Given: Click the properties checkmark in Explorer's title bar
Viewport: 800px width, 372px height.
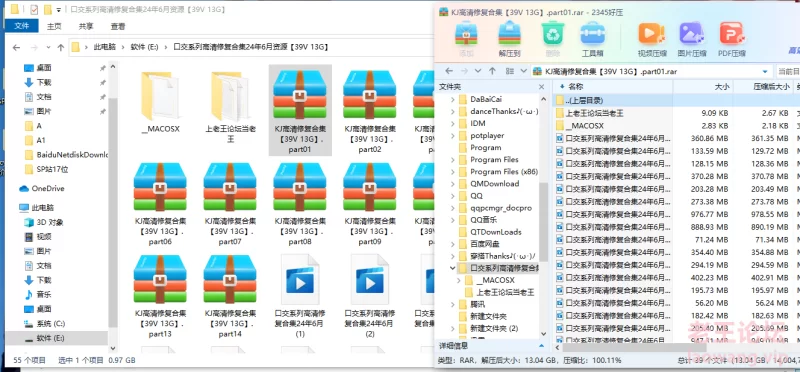Looking at the screenshot, I should (x=34, y=9).
